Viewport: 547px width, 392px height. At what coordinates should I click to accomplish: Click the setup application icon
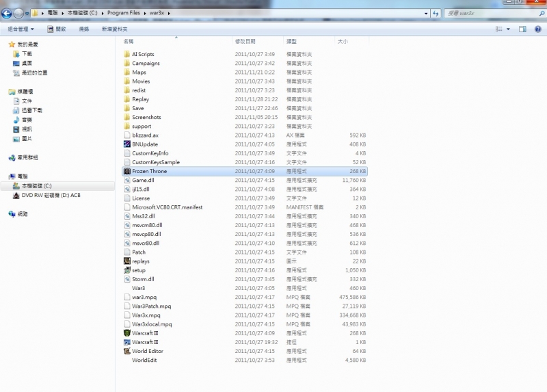point(127,270)
